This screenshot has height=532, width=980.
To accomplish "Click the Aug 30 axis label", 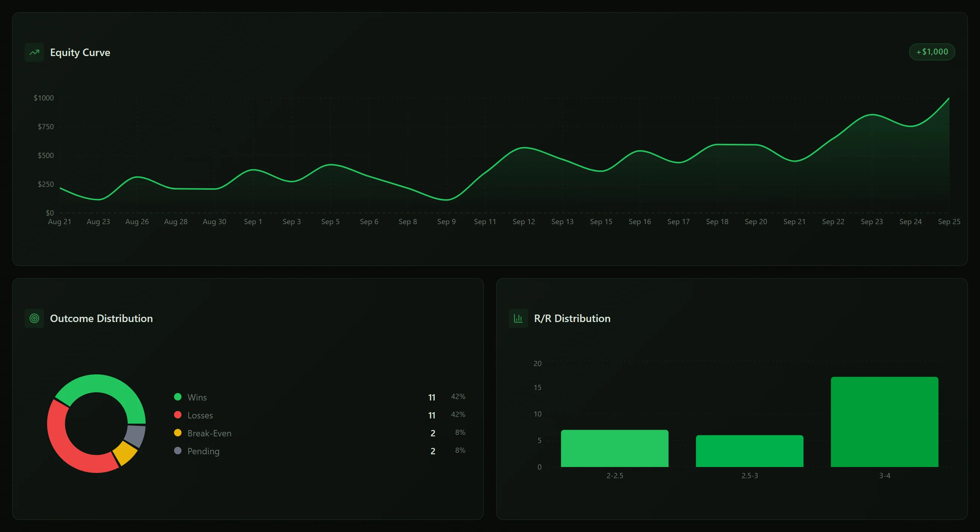I will pos(214,222).
